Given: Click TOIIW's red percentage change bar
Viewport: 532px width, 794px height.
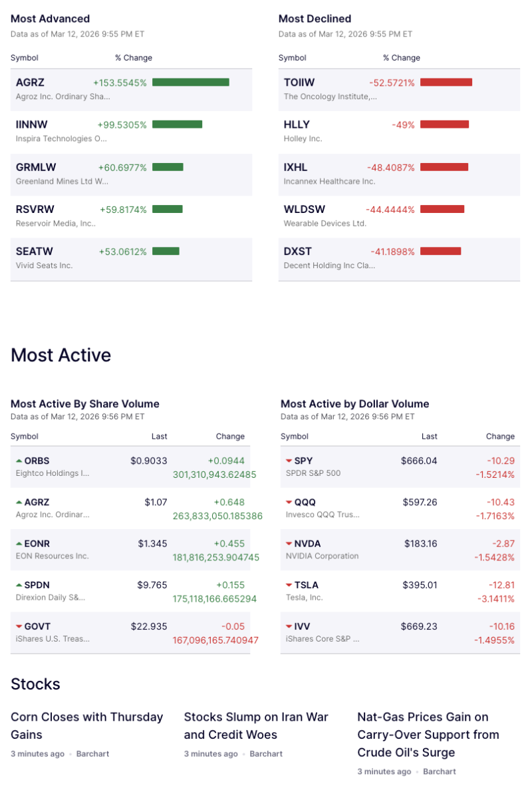Looking at the screenshot, I should tap(446, 83).
